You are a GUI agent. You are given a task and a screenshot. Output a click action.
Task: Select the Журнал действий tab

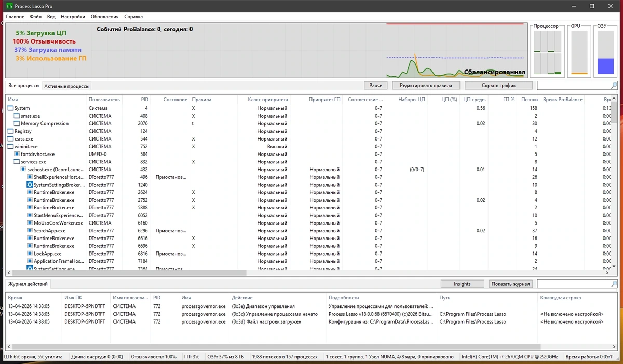29,284
